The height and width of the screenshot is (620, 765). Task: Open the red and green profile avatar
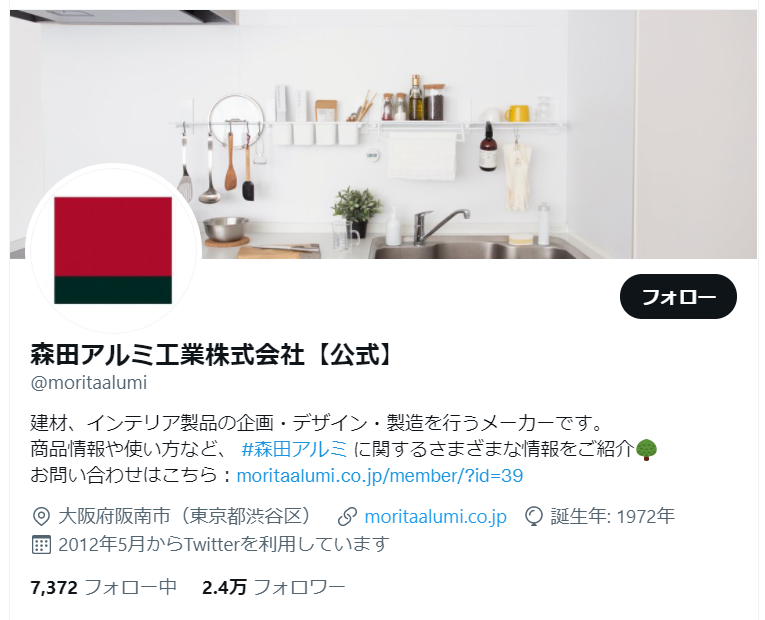point(113,250)
